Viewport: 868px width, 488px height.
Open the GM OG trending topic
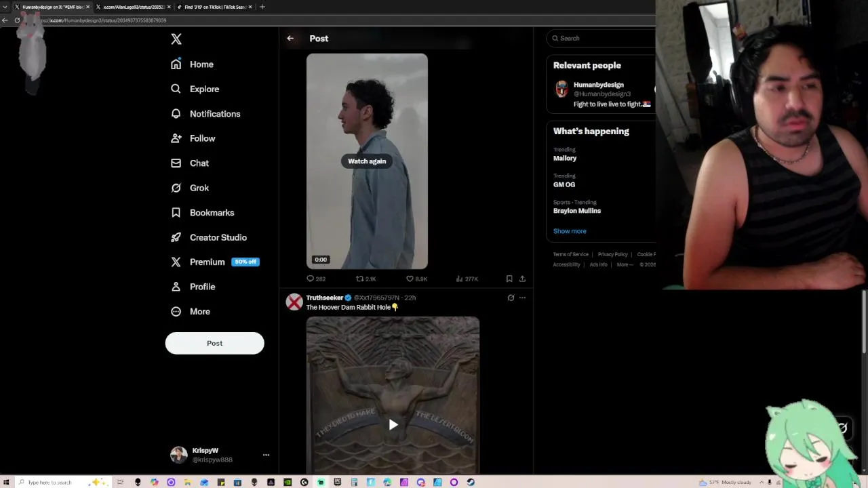[x=564, y=184]
